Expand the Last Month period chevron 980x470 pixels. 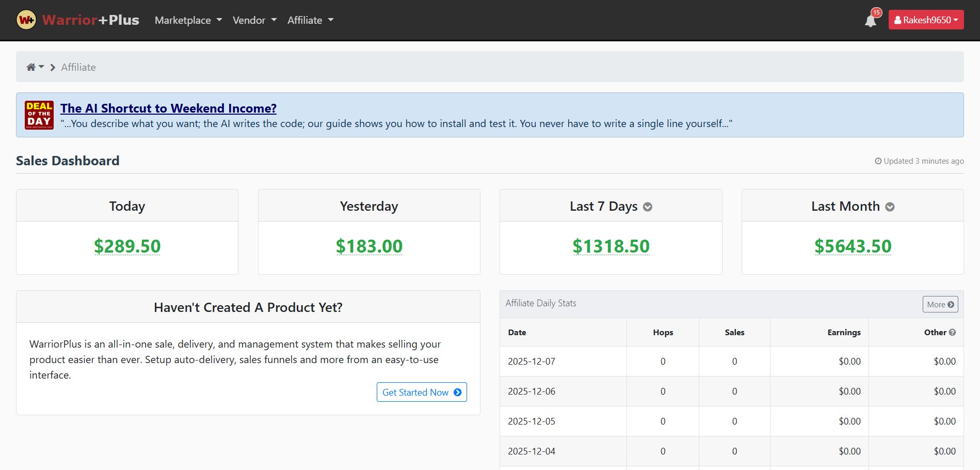point(890,207)
